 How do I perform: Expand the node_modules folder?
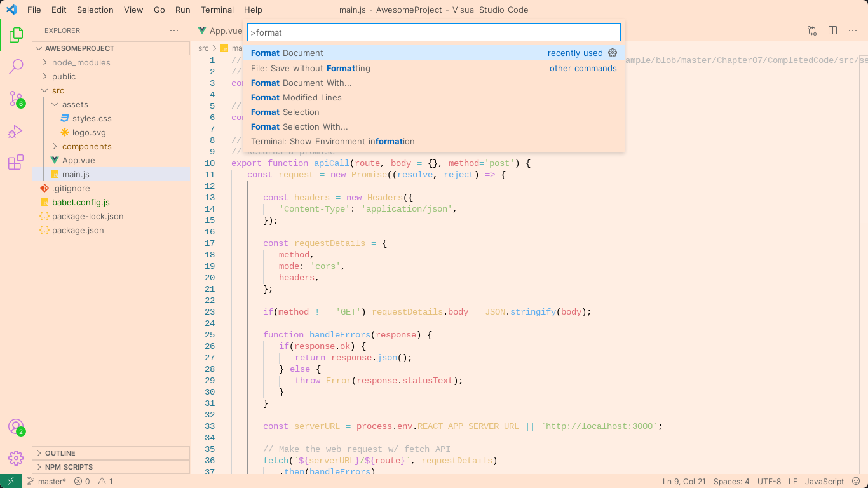81,62
